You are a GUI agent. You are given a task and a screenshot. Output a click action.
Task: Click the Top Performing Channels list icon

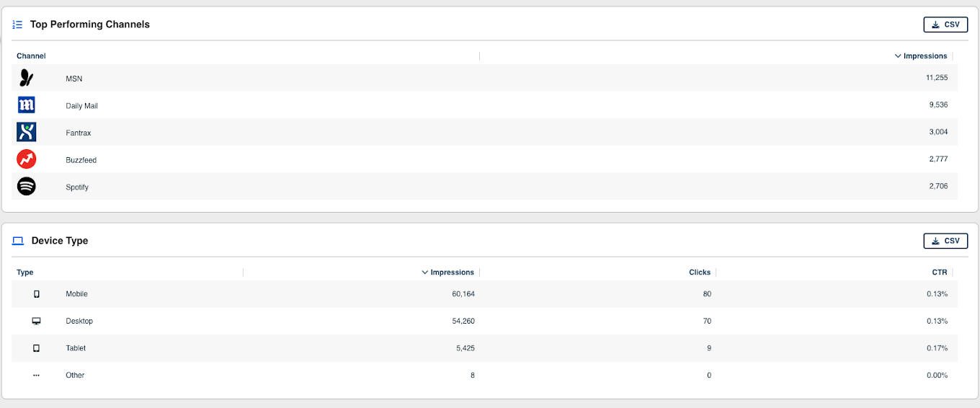point(18,25)
